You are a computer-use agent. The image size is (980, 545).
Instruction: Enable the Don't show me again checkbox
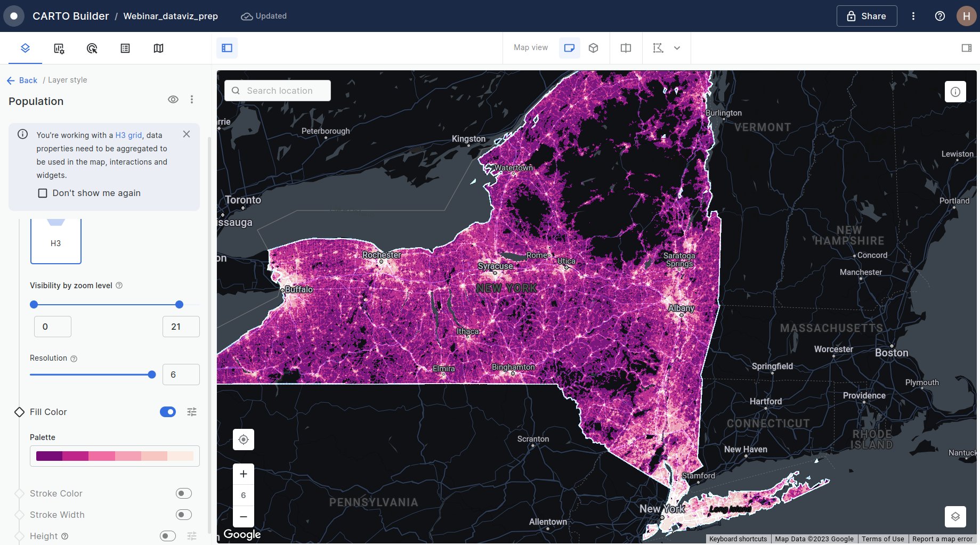43,193
